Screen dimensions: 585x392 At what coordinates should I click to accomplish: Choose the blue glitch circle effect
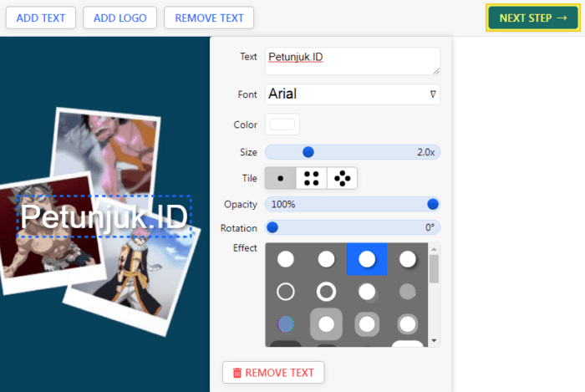(x=286, y=324)
